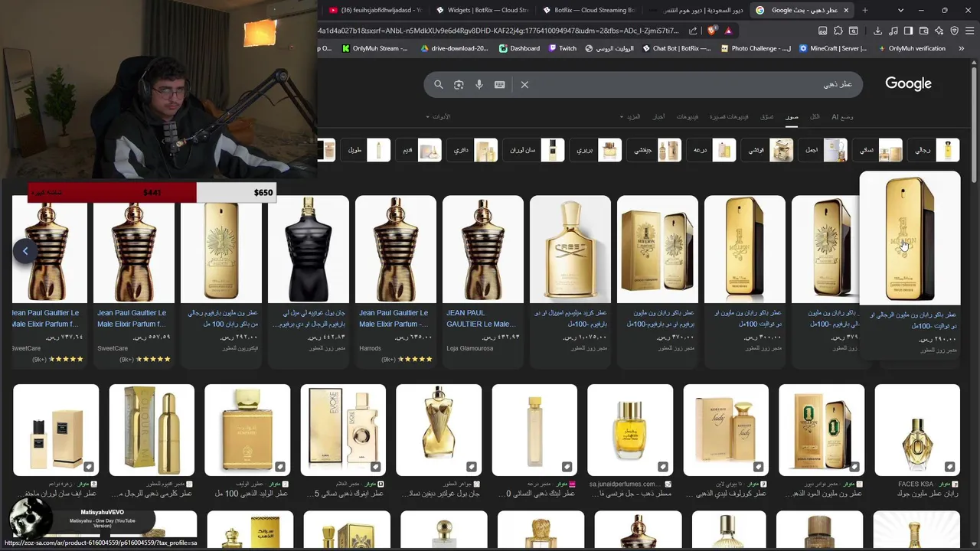Viewport: 980px width, 551px height.
Task: Select the صور images search tab
Action: tap(792, 117)
